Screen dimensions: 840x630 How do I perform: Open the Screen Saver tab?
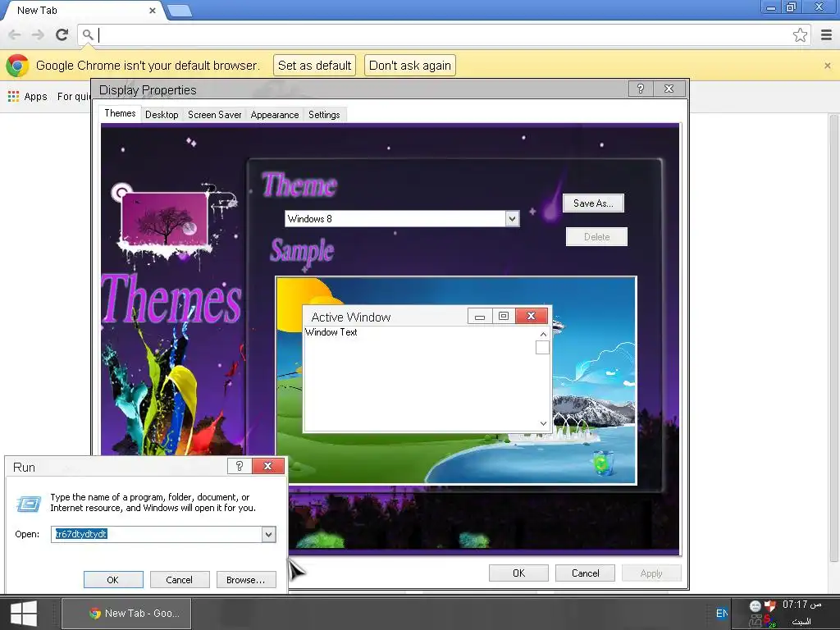(x=215, y=115)
